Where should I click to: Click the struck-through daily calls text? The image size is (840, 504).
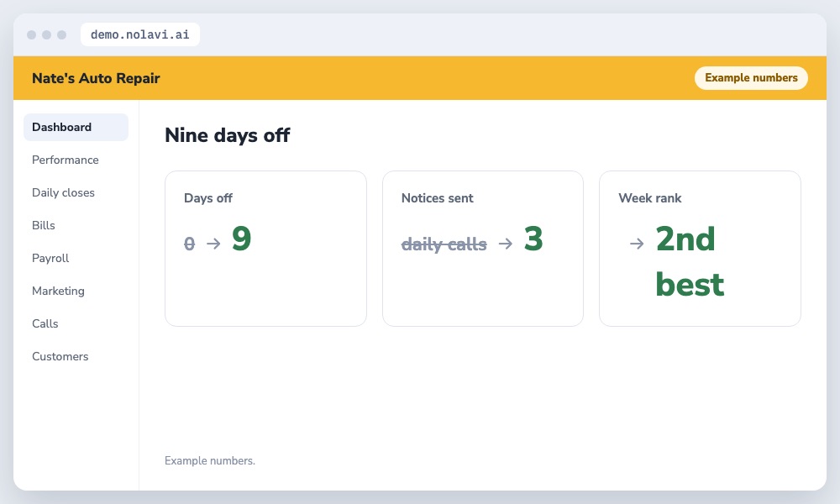coord(444,244)
